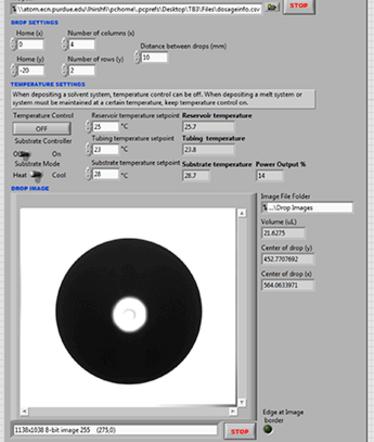Click the image display scroll right arrow
Viewport: 374px width, 442px height.
point(233,411)
